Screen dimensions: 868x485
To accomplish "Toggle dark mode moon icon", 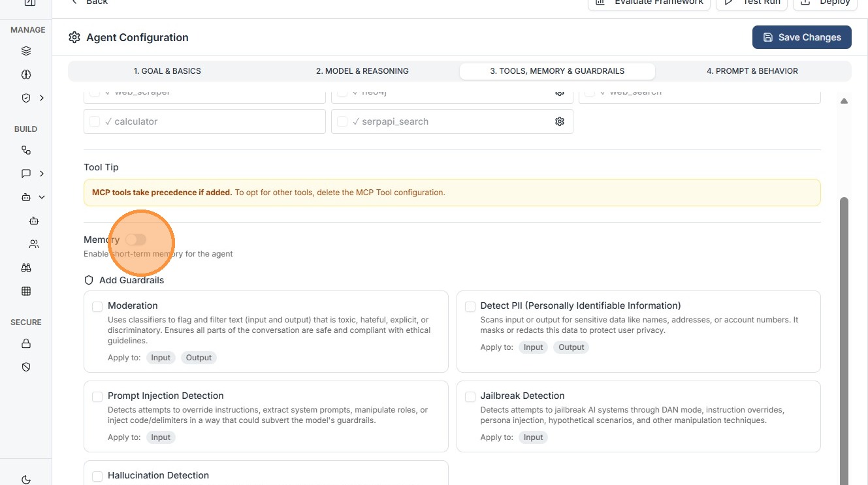I will coord(26,480).
